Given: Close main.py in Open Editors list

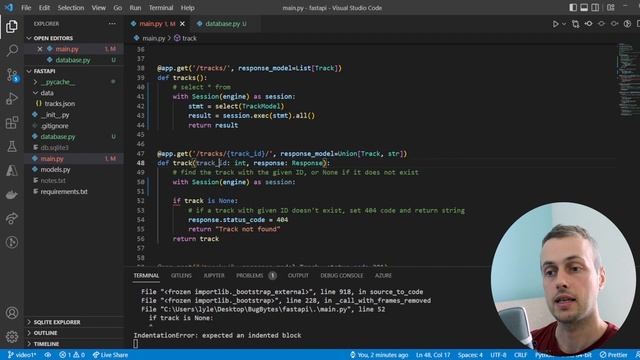Looking at the screenshot, I should tap(40, 49).
